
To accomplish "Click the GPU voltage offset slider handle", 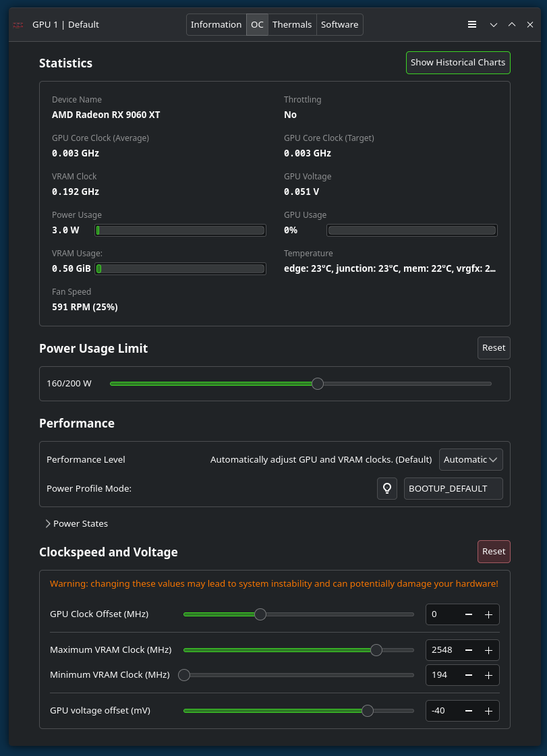I will (x=368, y=711).
